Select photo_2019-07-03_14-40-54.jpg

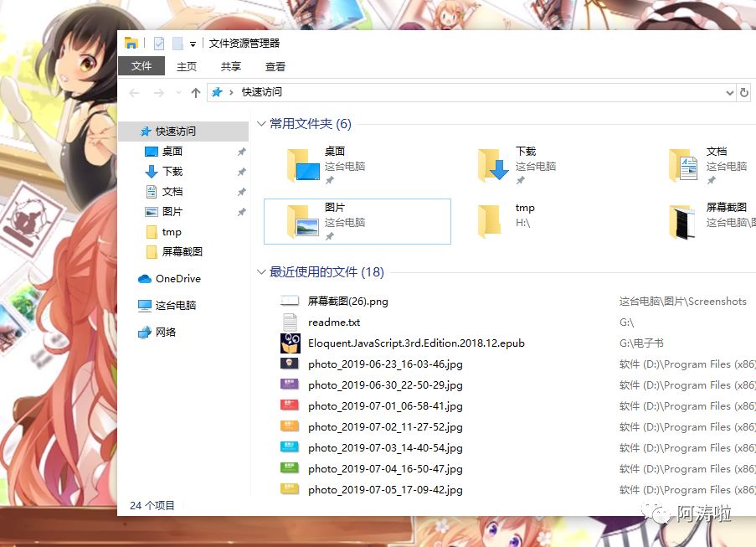pyautogui.click(x=385, y=448)
